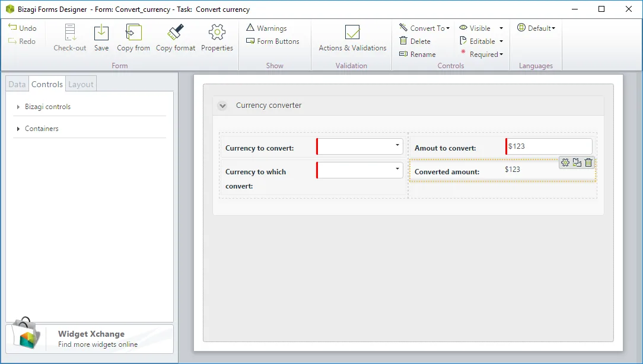Click the Find more widgets online link

(98, 344)
